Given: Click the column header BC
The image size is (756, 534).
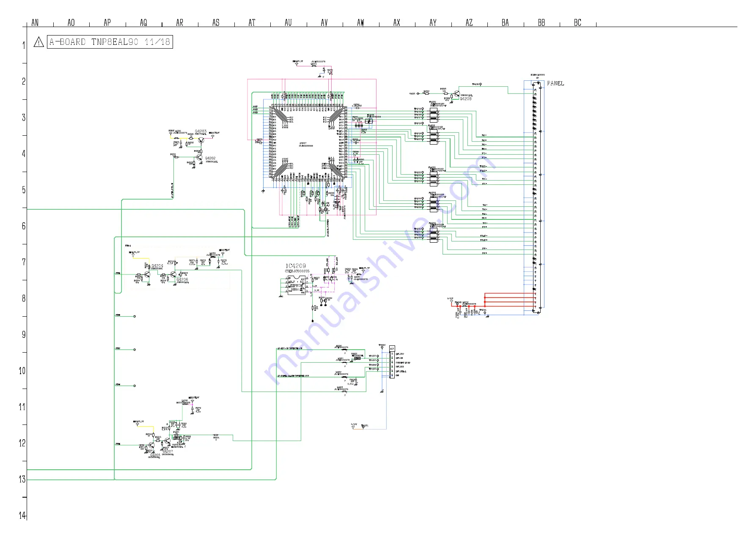Looking at the screenshot, I should click(x=577, y=22).
